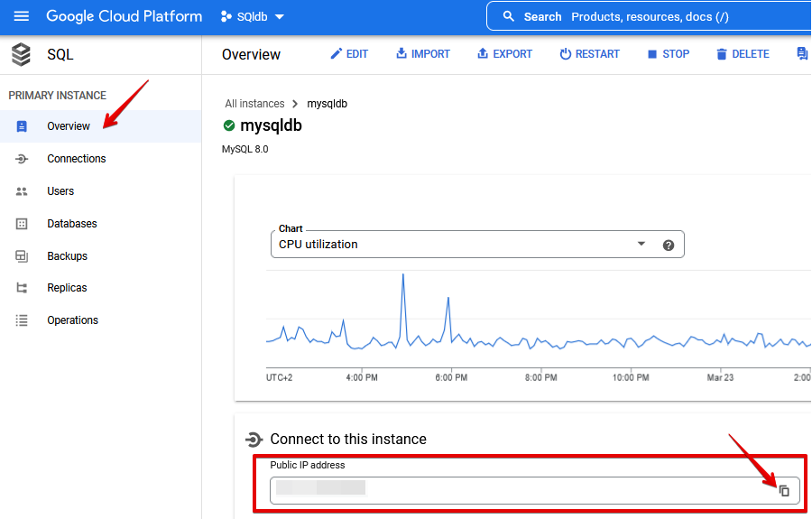Screen dimensions: 812x519
Task: Click the IMPORT button
Action: 422,54
